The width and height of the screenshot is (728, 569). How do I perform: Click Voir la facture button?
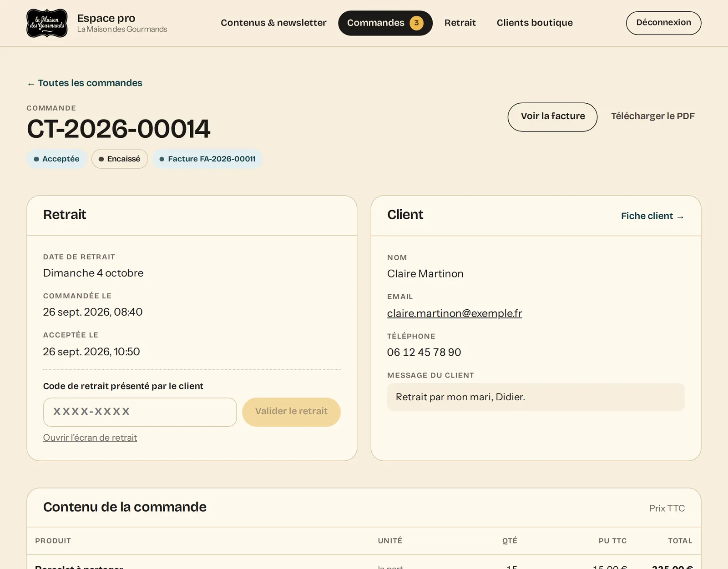(x=552, y=117)
